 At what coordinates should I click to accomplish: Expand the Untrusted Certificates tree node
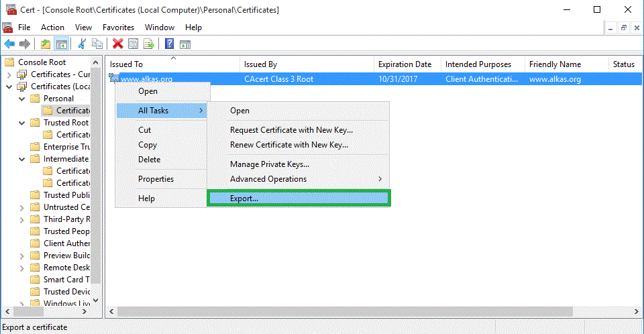click(x=21, y=207)
